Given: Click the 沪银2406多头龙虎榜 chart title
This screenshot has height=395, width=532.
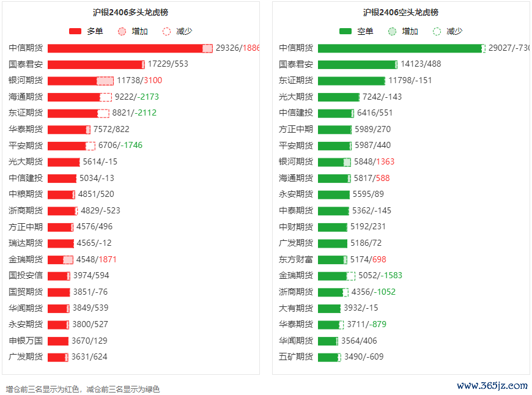Looking at the screenshot, I should click(131, 13).
